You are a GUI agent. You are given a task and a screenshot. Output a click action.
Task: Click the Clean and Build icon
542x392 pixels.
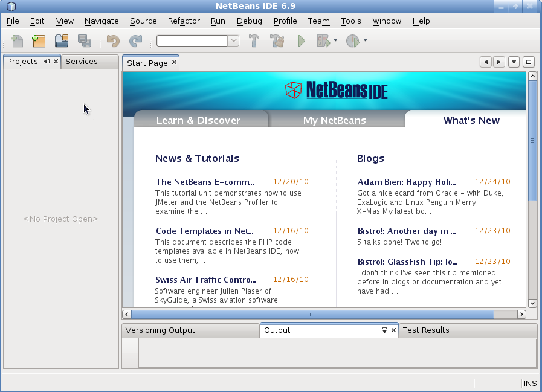277,41
